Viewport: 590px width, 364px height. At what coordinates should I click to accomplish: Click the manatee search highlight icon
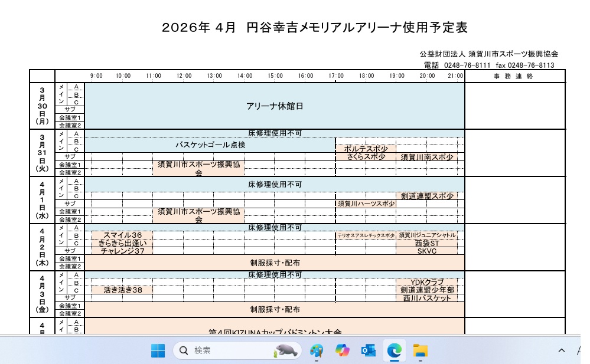click(285, 350)
